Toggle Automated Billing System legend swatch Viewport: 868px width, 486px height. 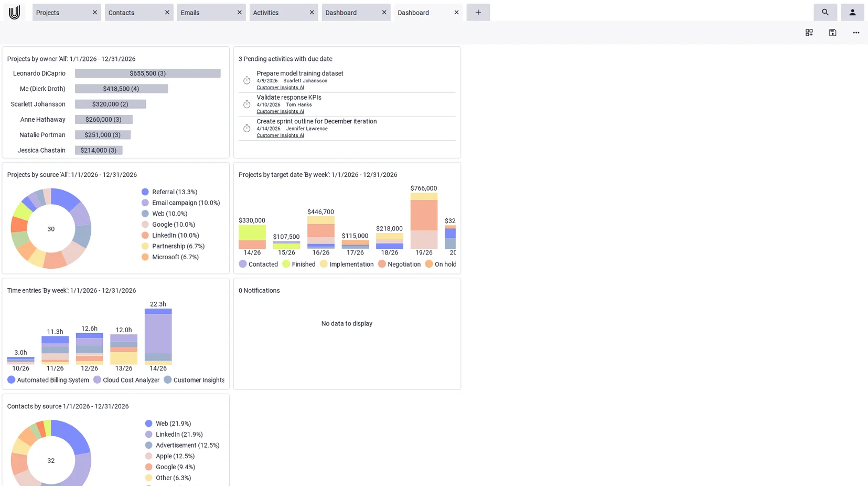coord(11,380)
